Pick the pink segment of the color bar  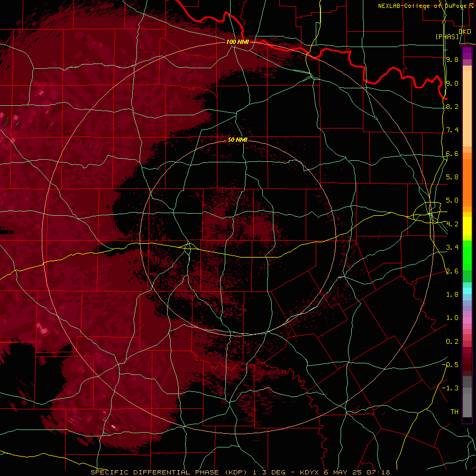click(467, 321)
